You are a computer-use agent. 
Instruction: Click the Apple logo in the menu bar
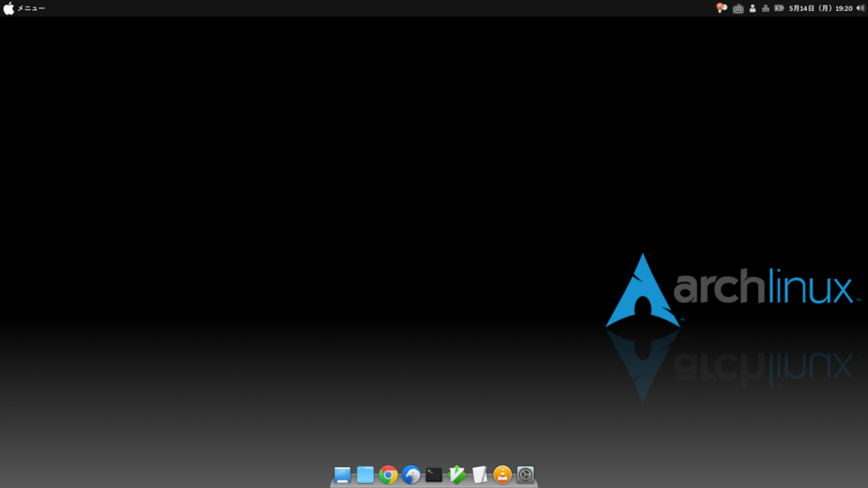click(x=10, y=8)
